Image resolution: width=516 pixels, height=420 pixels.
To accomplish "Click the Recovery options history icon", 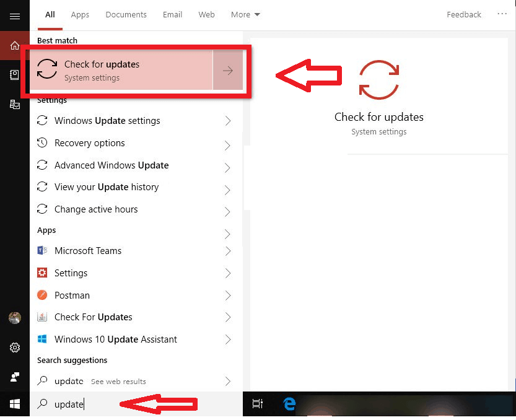I will (x=42, y=142).
